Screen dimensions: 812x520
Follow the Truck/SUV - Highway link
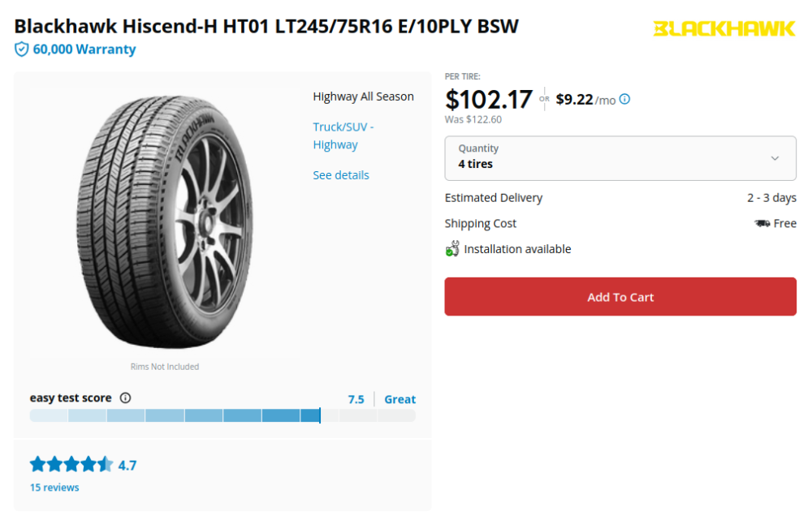pyautogui.click(x=343, y=135)
